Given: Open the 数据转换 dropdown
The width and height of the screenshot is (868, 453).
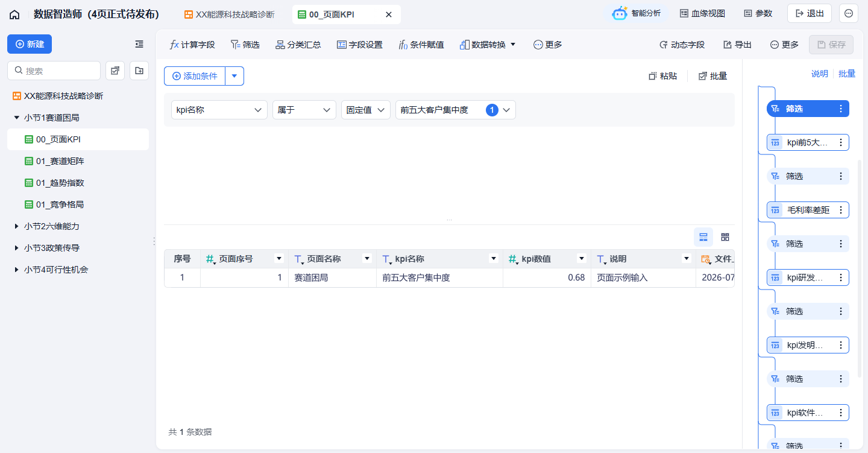Looking at the screenshot, I should (488, 45).
